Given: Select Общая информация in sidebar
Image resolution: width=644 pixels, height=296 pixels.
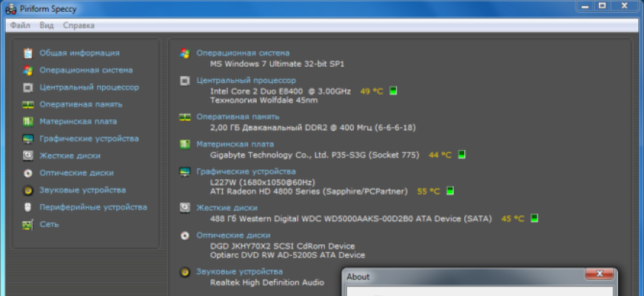Looking at the screenshot, I should point(80,53).
